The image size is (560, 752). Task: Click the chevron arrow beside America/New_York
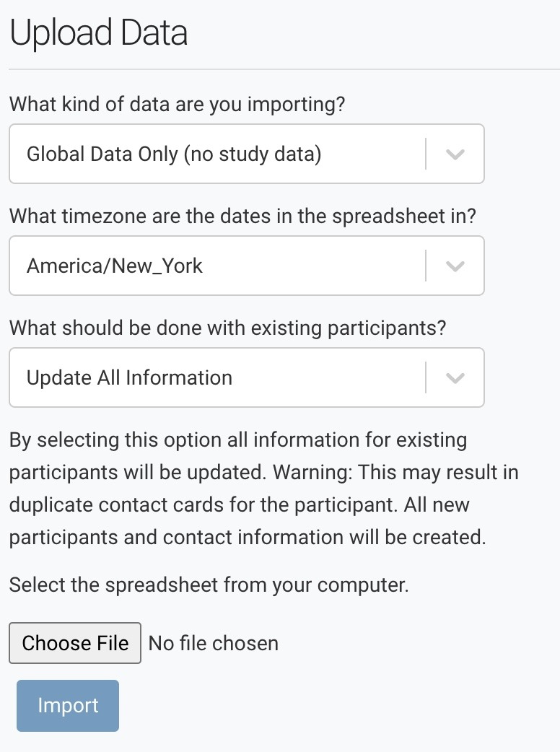pyautogui.click(x=455, y=266)
